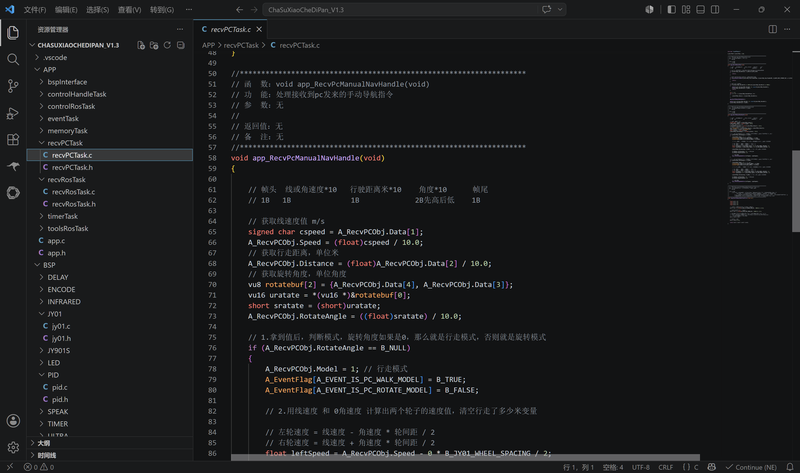Image resolution: width=800 pixels, height=473 pixels.
Task: Click the horizontal scrollbar of the editor
Action: (465, 458)
